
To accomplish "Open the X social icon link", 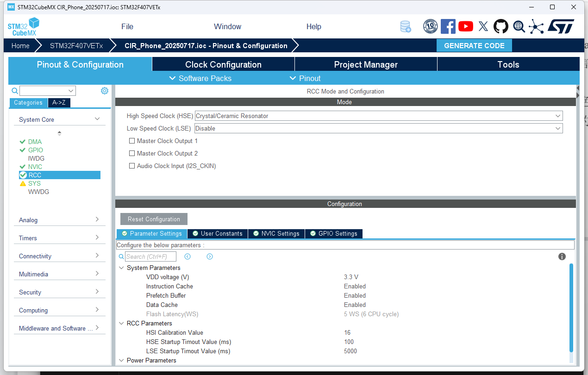I will (x=483, y=26).
